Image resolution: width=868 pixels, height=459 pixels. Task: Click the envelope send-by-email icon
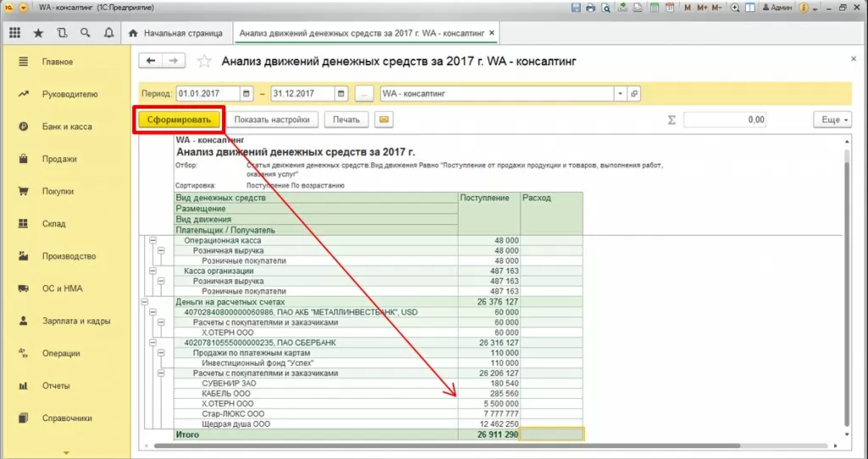click(x=384, y=120)
